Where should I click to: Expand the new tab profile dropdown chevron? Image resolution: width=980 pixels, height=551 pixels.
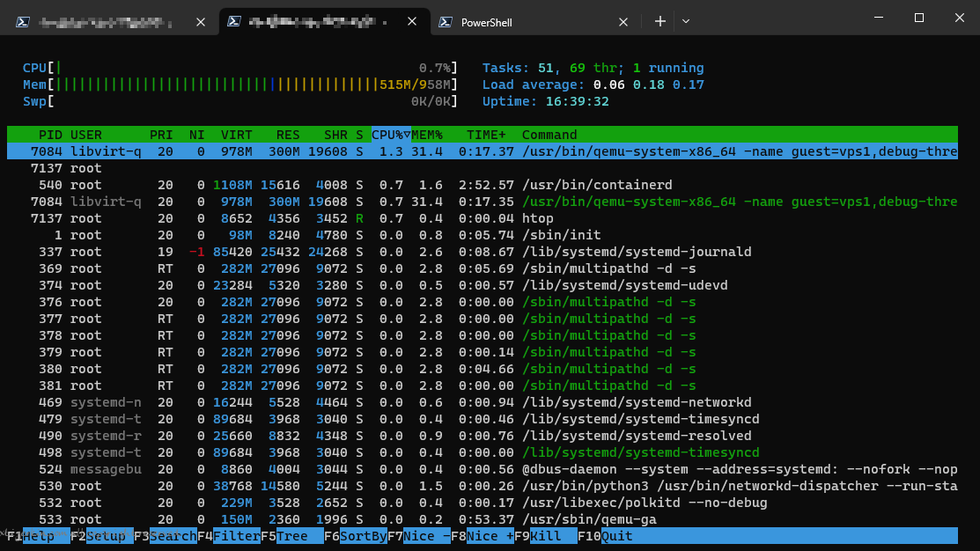coord(686,21)
